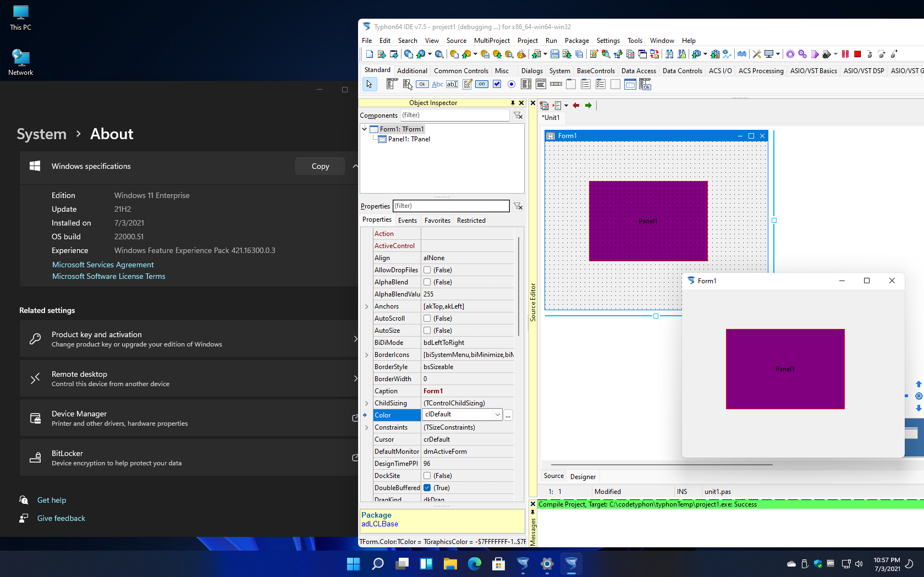Click the green forward arrow in Source Editor

(588, 106)
